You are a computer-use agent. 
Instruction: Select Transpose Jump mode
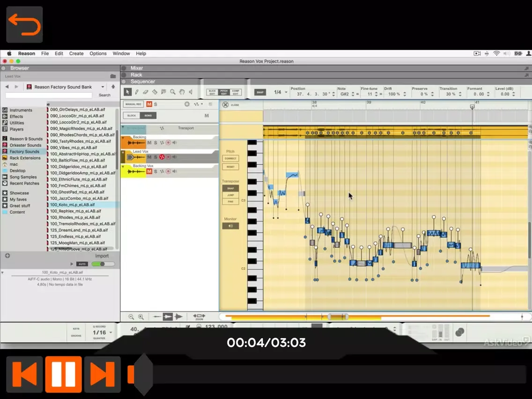click(230, 195)
